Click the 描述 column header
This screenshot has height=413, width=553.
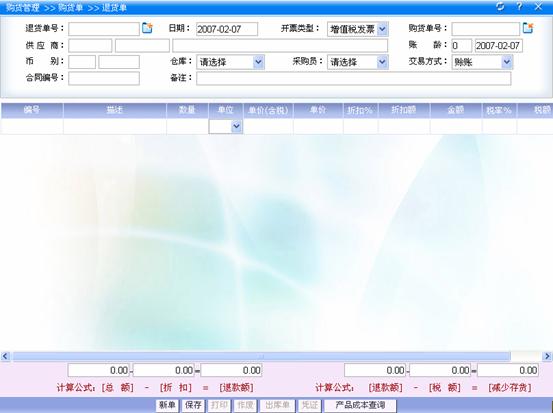tap(115, 110)
